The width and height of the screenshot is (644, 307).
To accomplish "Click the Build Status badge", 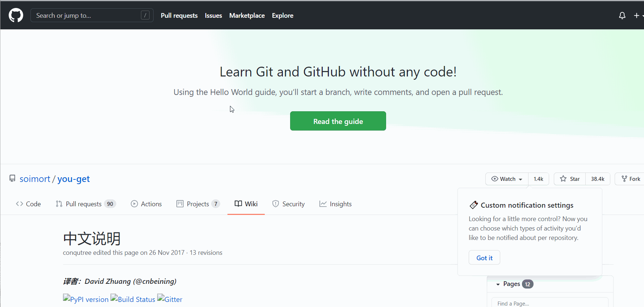I will tap(133, 299).
